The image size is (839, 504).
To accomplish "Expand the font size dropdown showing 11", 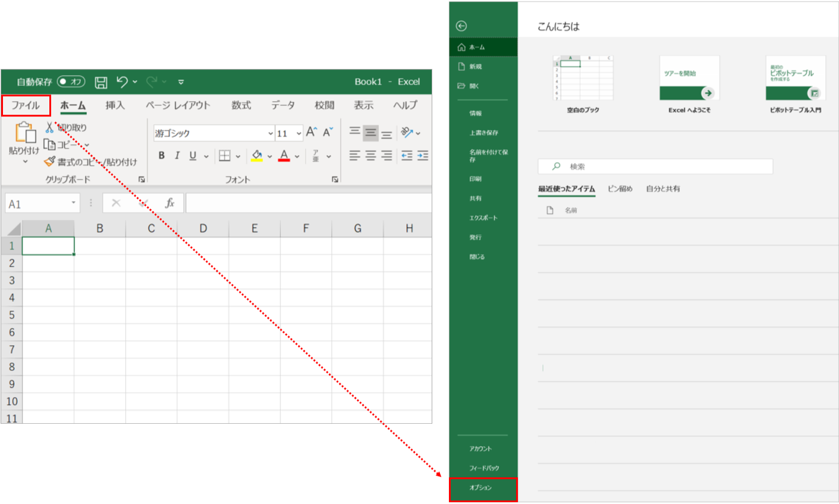I will (x=298, y=134).
